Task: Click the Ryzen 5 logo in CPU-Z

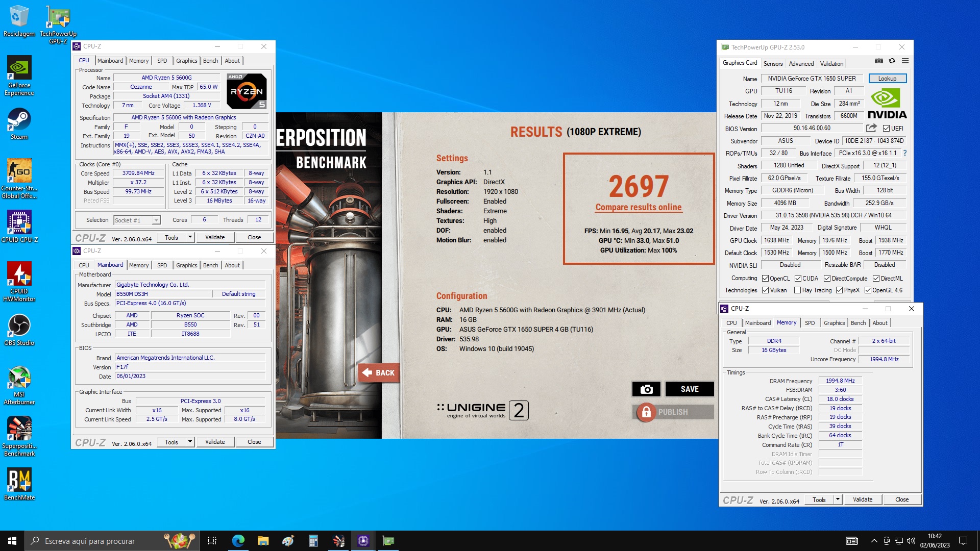Action: point(247,91)
